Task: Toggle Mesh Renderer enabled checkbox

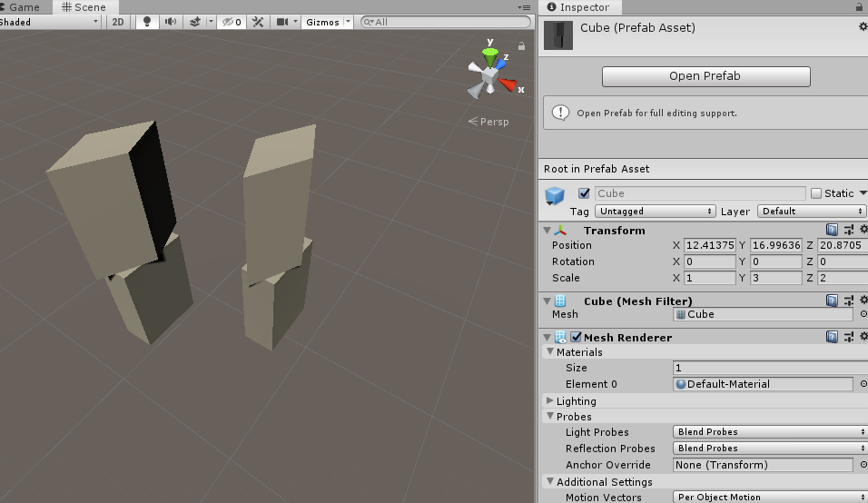Action: tap(576, 337)
